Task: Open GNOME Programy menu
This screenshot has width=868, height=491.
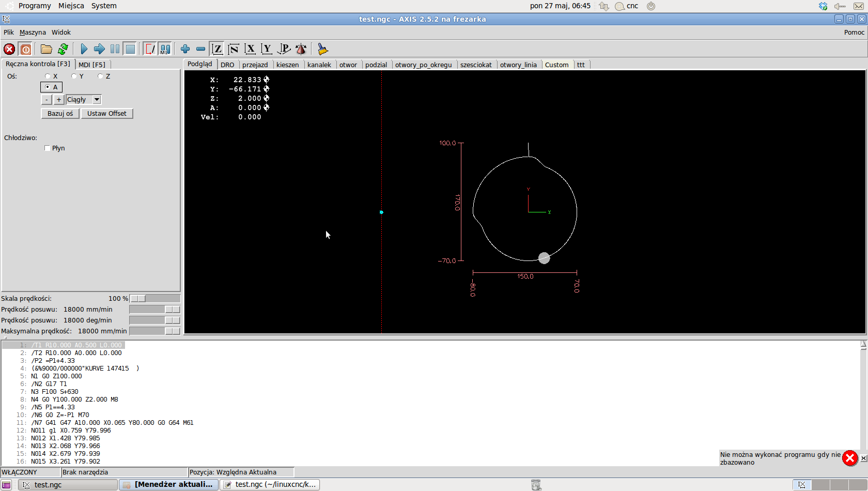Action: coord(35,6)
